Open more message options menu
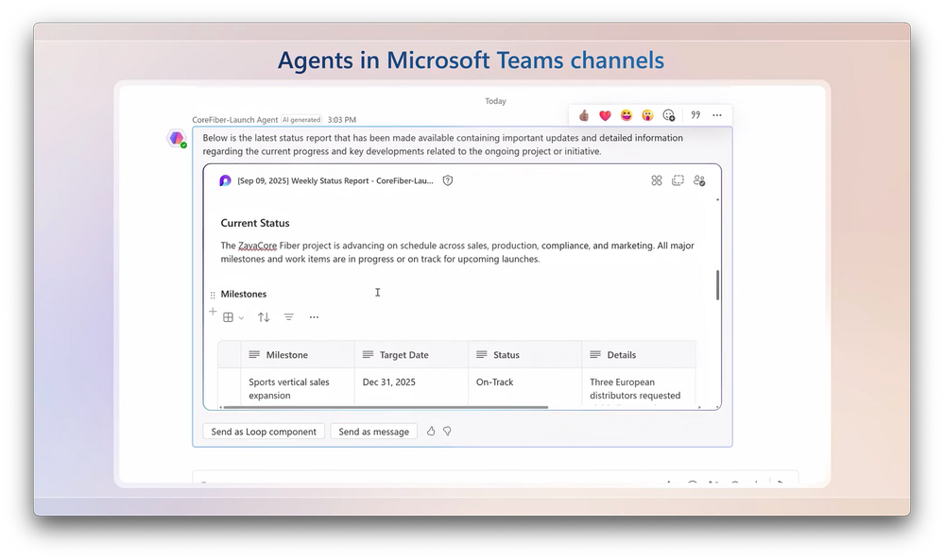This screenshot has height=560, width=944. 717,115
